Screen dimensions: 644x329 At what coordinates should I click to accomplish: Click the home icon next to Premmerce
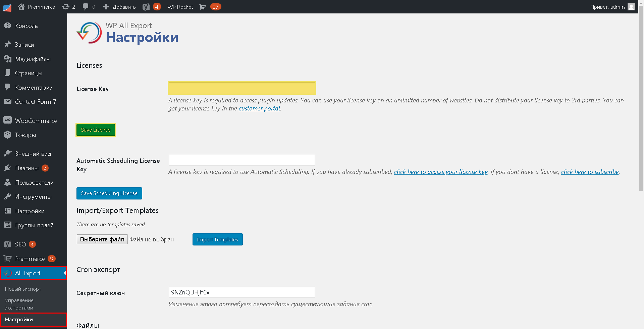[x=21, y=7]
